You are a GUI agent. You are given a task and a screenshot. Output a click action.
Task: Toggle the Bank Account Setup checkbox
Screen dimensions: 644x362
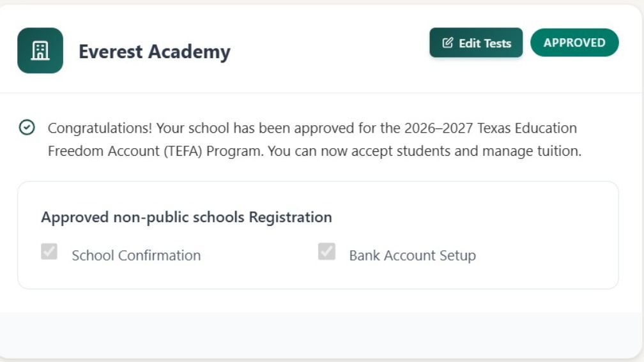pyautogui.click(x=326, y=252)
